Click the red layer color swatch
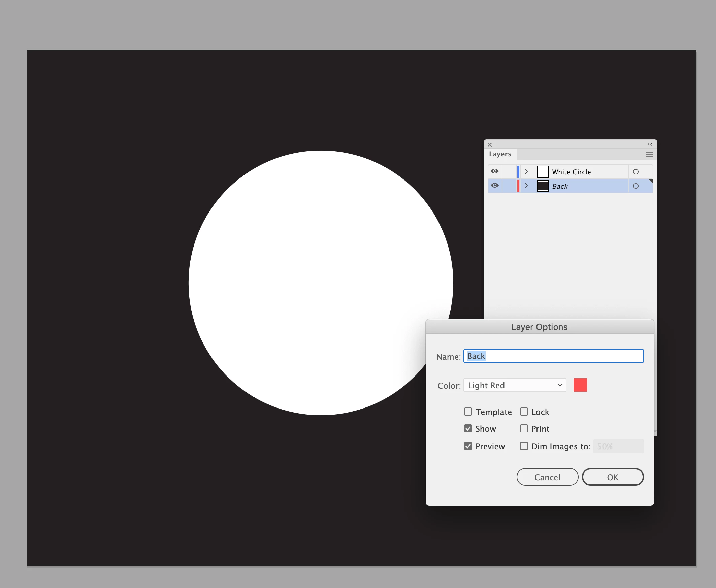Viewport: 716px width, 588px height. coord(580,385)
